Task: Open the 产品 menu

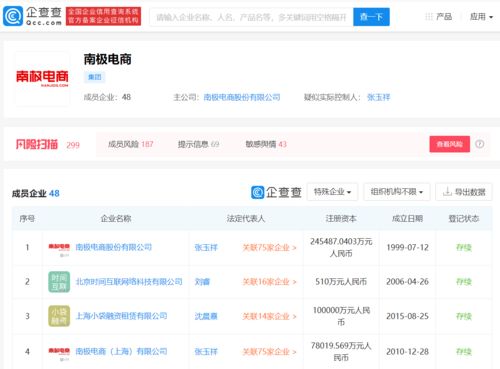Action: point(444,17)
